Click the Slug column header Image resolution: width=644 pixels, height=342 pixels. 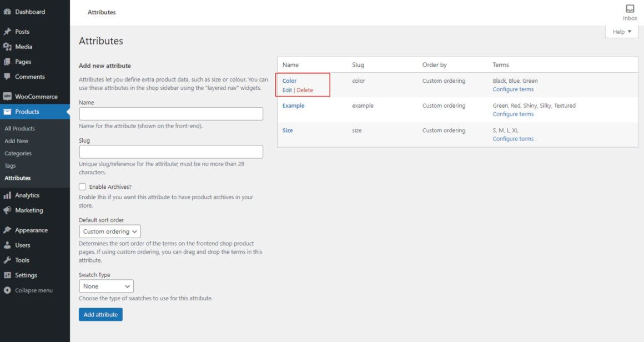click(358, 65)
